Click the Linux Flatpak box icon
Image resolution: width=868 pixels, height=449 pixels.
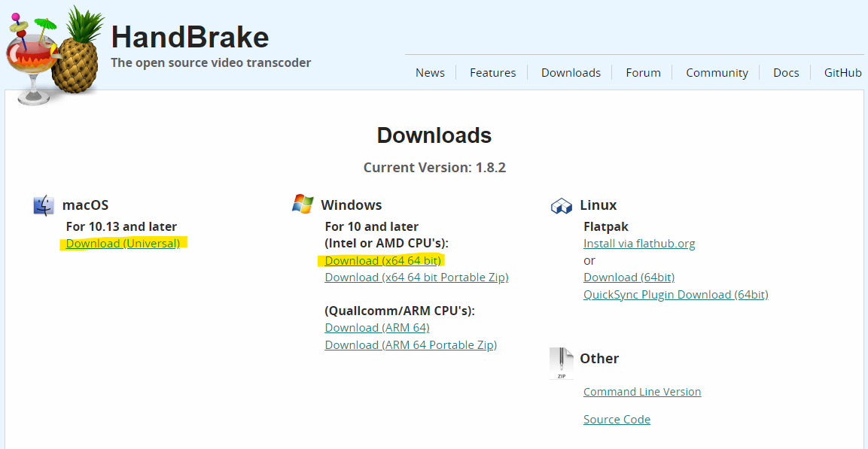562,206
